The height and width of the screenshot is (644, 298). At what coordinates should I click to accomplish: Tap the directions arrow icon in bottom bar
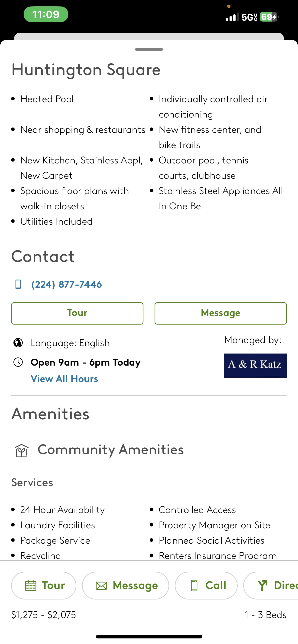coord(263,586)
